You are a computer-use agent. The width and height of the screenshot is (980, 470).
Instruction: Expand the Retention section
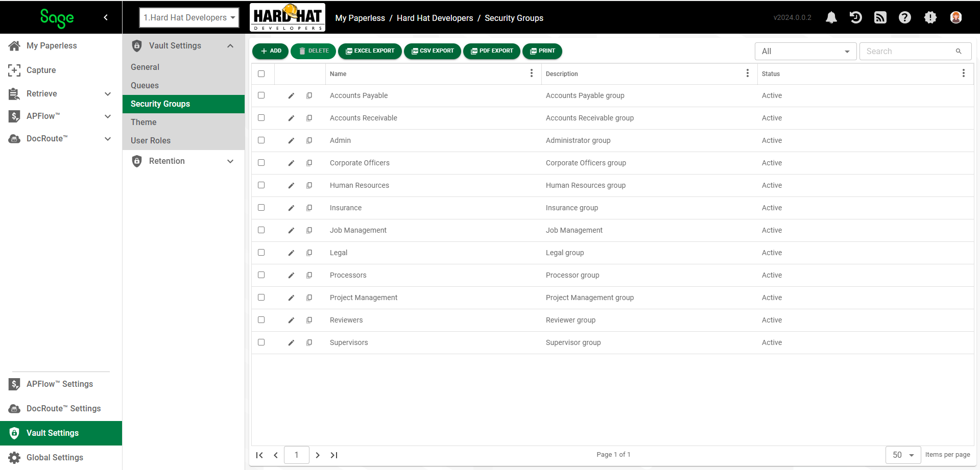coord(230,161)
